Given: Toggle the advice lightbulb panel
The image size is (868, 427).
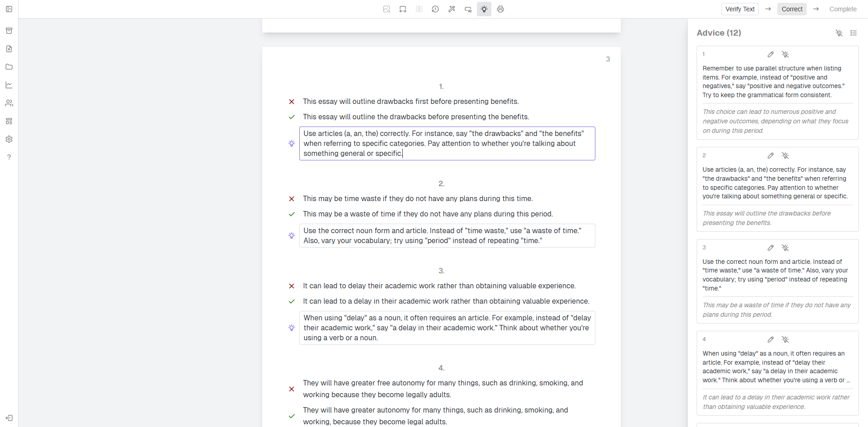Looking at the screenshot, I should [x=484, y=9].
